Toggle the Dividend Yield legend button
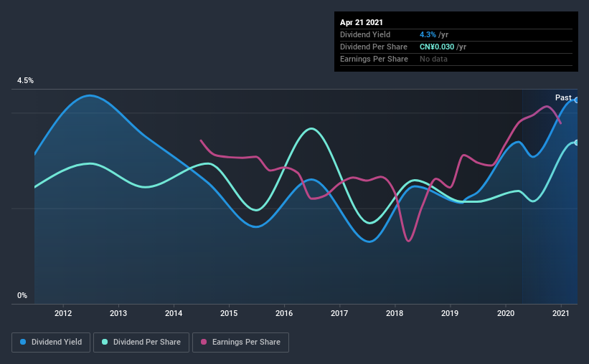The width and height of the screenshot is (589, 364). pyautogui.click(x=51, y=343)
